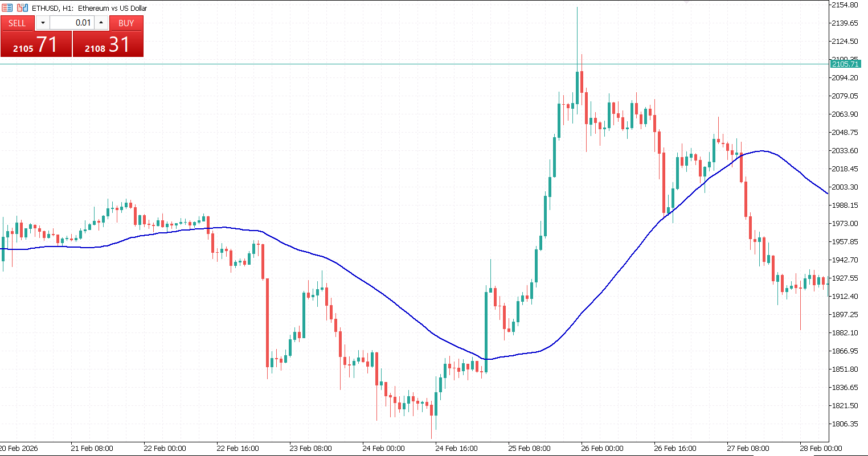Image resolution: width=868 pixels, height=456 pixels.
Task: Click the 2154.80 price scale label
Action: point(845,5)
